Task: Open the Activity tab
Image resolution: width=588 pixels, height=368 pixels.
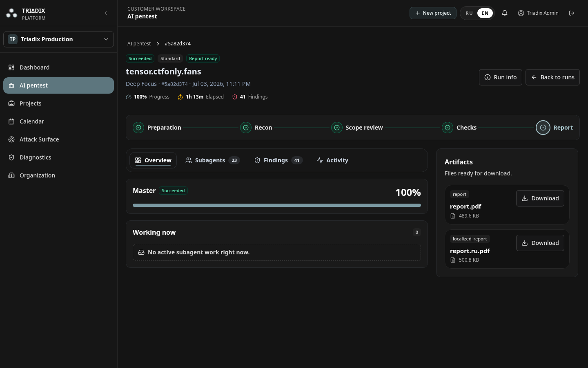Action: coord(332,160)
